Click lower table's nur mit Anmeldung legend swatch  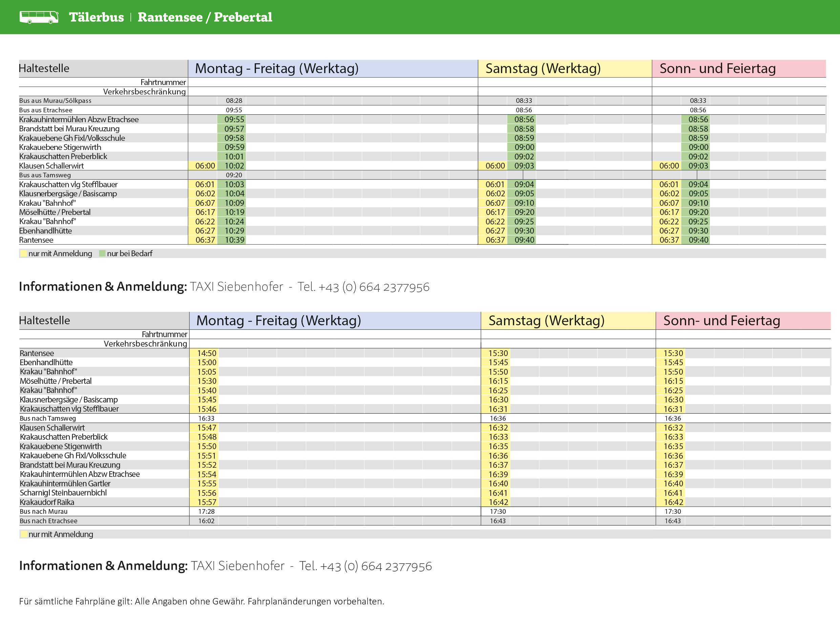24,534
